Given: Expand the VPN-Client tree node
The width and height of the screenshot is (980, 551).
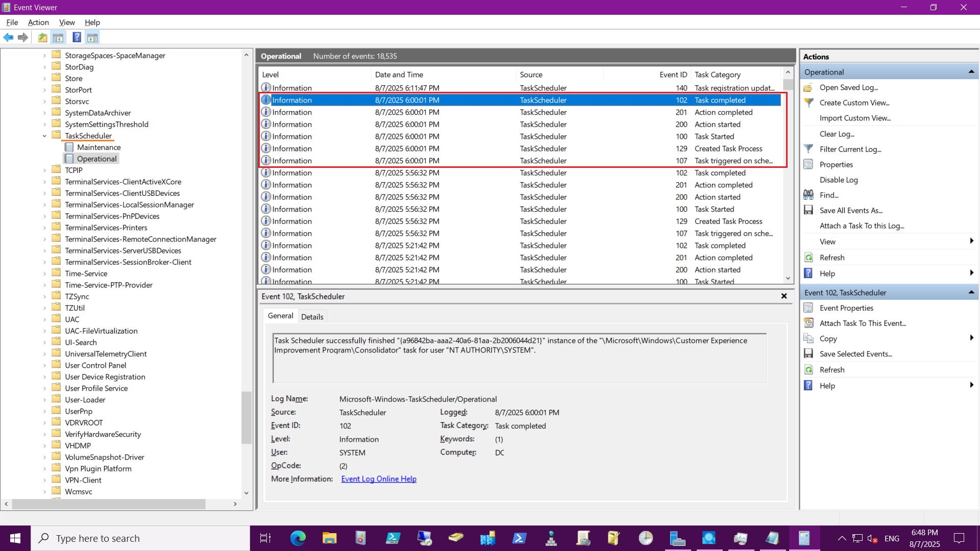Looking at the screenshot, I should click(x=44, y=480).
